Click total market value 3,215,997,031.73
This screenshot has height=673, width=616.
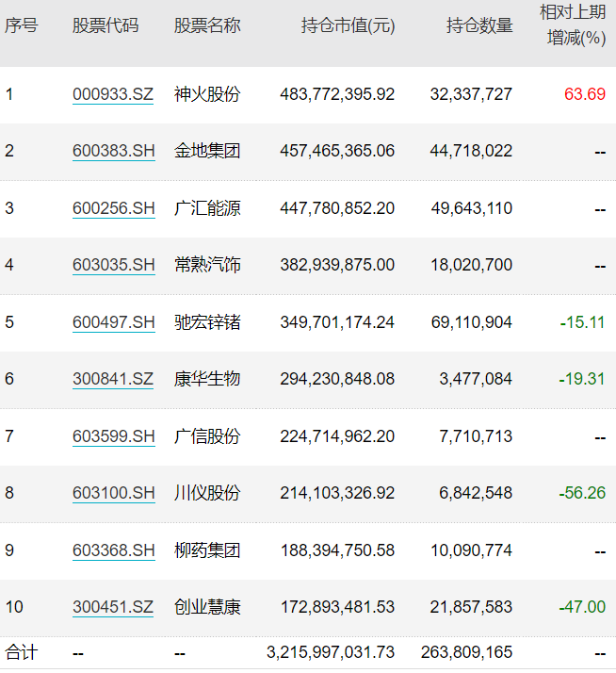[x=331, y=653]
